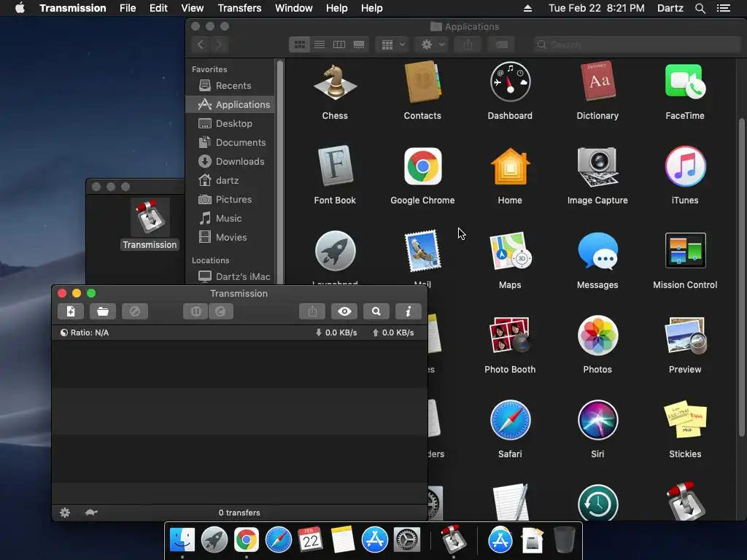This screenshot has height=560, width=747.
Task: Switch Finder to icon view
Action: pos(299,44)
